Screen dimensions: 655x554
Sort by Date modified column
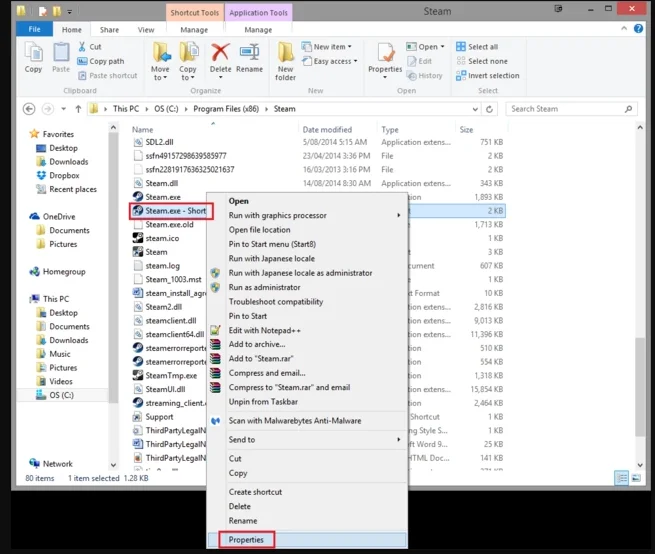pyautogui.click(x=327, y=130)
